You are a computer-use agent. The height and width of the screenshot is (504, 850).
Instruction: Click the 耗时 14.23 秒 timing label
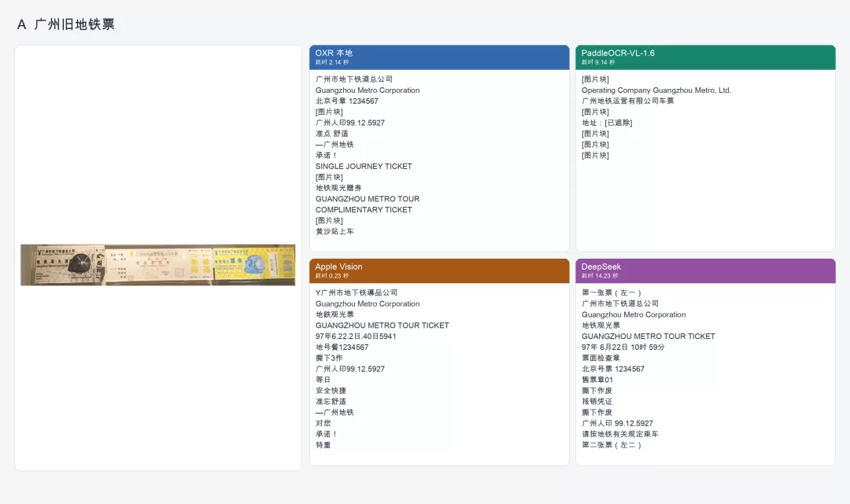(600, 276)
